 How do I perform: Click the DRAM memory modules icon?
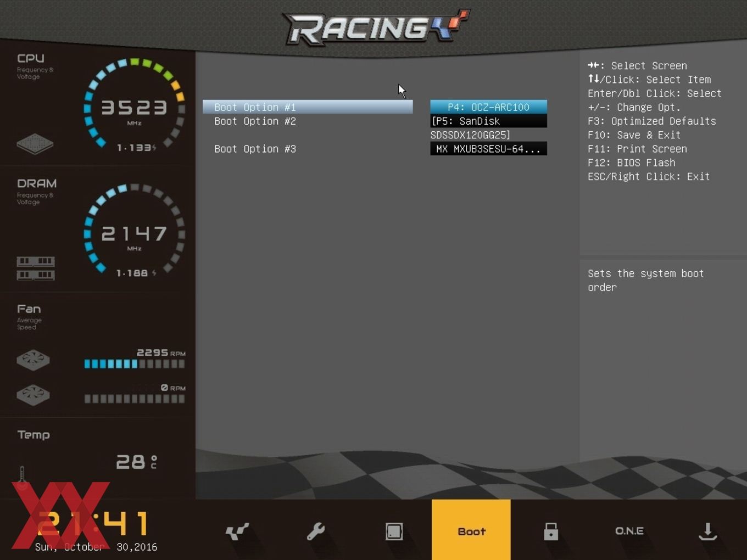[x=35, y=268]
